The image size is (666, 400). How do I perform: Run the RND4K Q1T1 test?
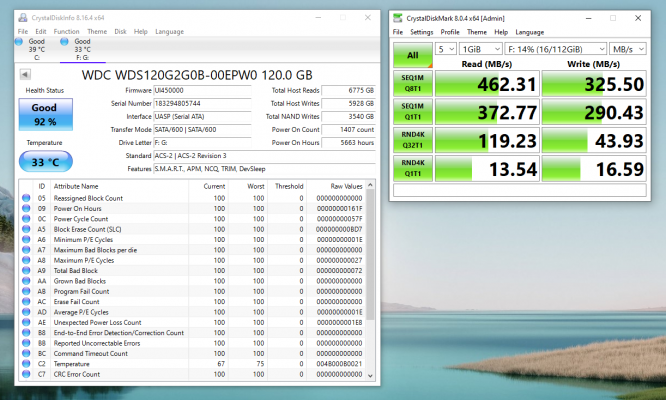(413, 169)
